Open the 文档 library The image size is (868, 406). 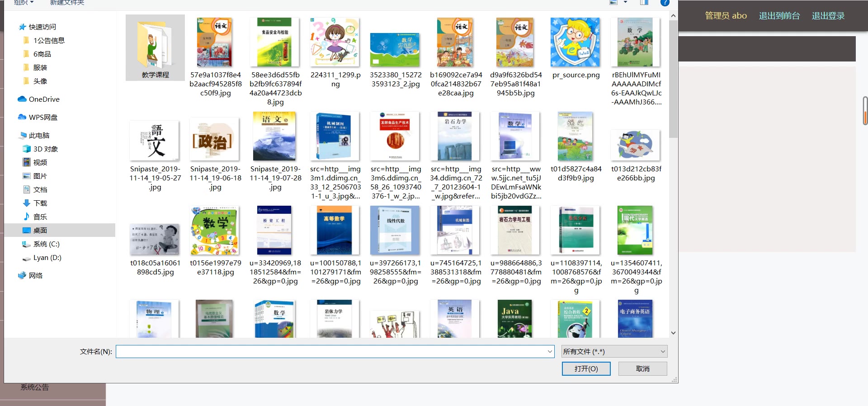[40, 189]
